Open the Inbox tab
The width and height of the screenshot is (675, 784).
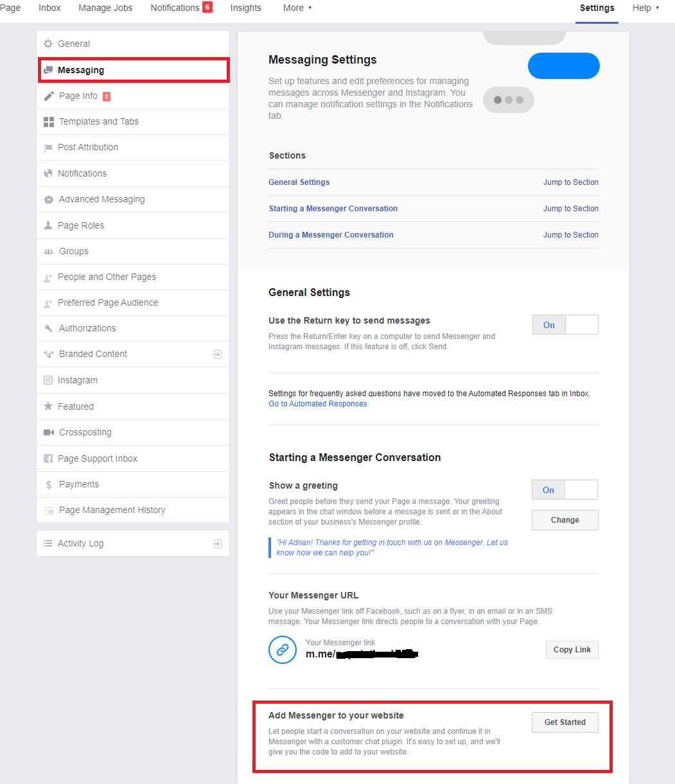(50, 8)
